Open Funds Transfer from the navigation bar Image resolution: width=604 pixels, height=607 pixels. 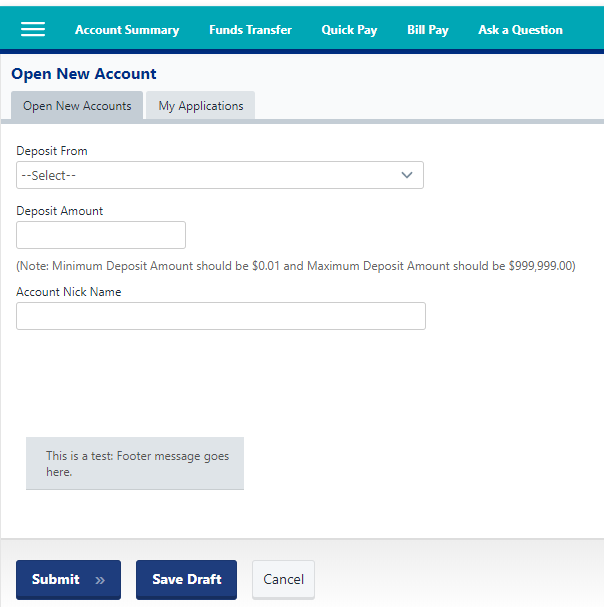tap(251, 30)
